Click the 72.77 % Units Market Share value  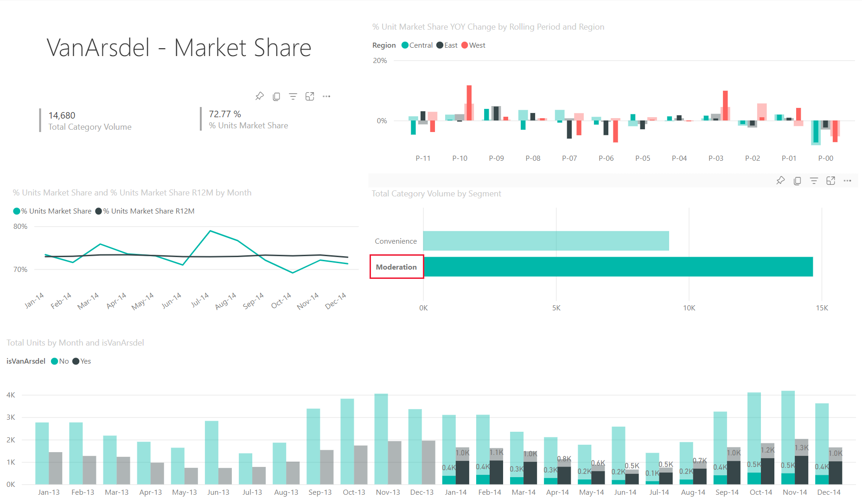pos(225,113)
